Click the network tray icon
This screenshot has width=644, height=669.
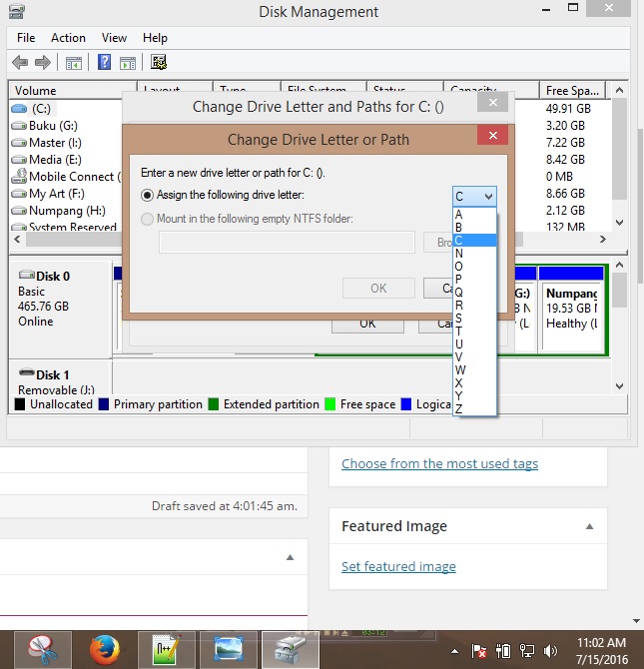click(526, 651)
